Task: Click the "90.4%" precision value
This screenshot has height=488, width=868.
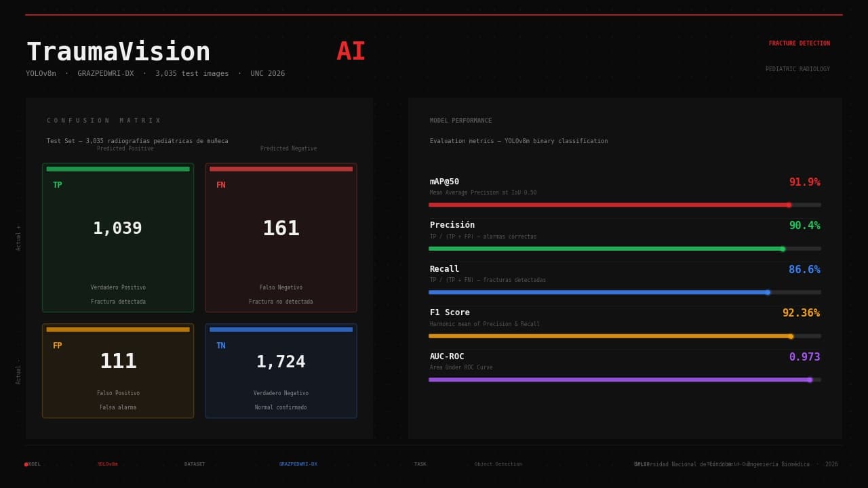Action: click(x=804, y=226)
